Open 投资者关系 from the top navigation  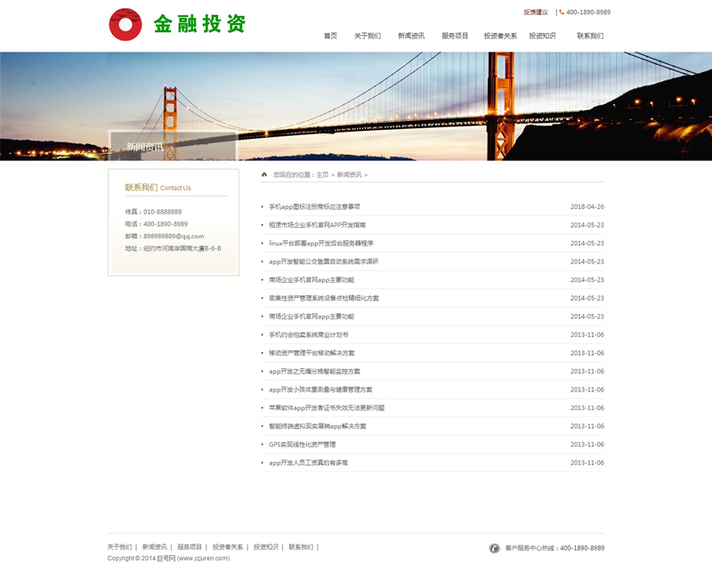pos(500,36)
